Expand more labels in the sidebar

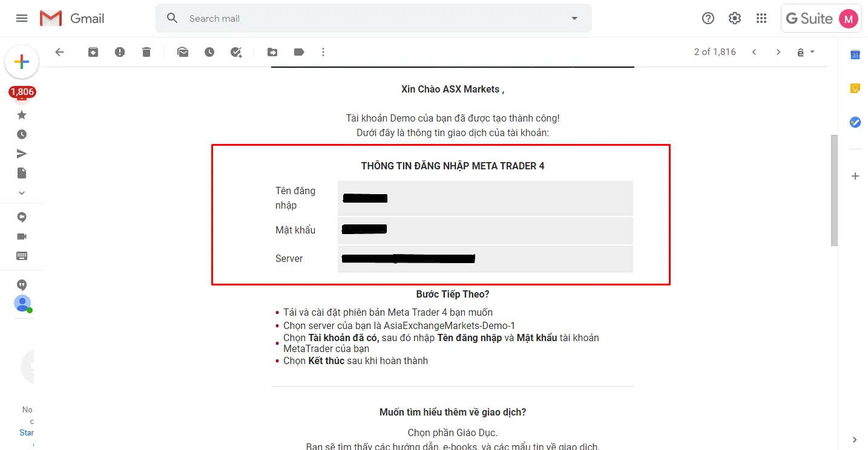click(x=22, y=193)
